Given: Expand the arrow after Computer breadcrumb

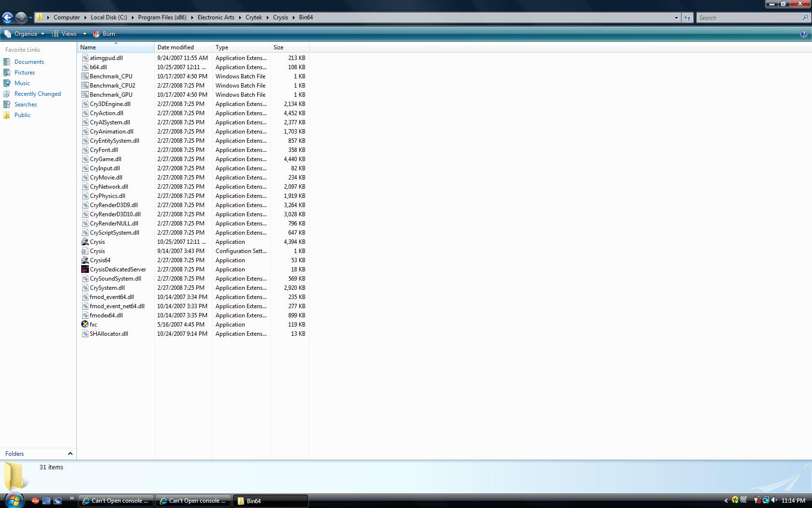Looking at the screenshot, I should (x=86, y=17).
